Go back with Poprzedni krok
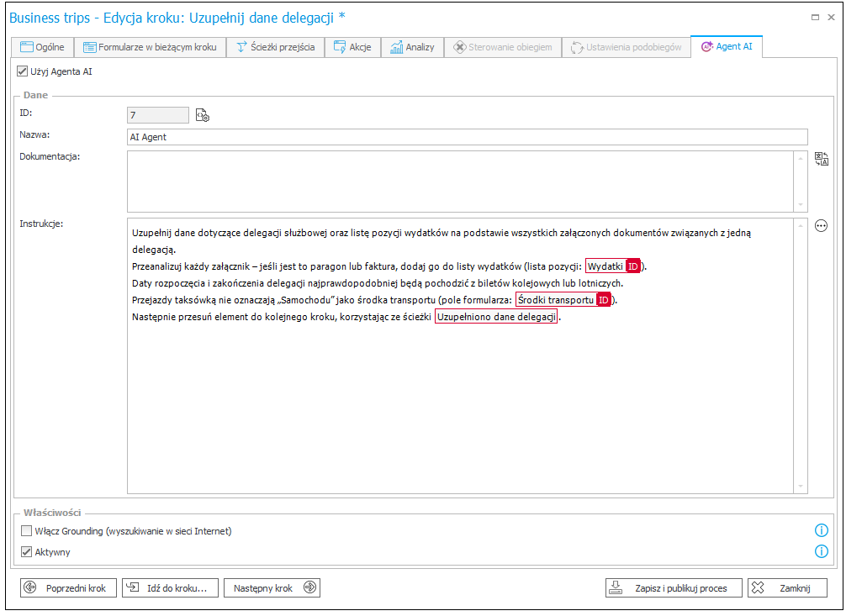Screen dimensions: 846x616 [x=68, y=587]
